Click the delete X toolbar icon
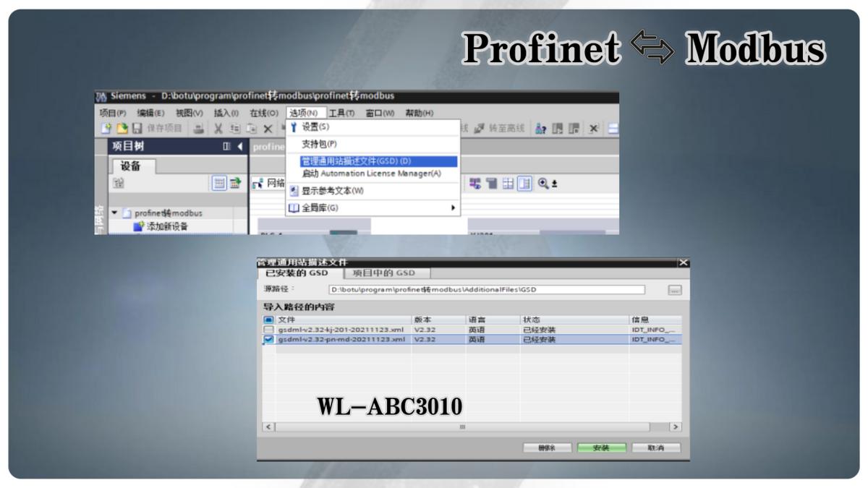Screen dimensions: 868x488 [267, 129]
